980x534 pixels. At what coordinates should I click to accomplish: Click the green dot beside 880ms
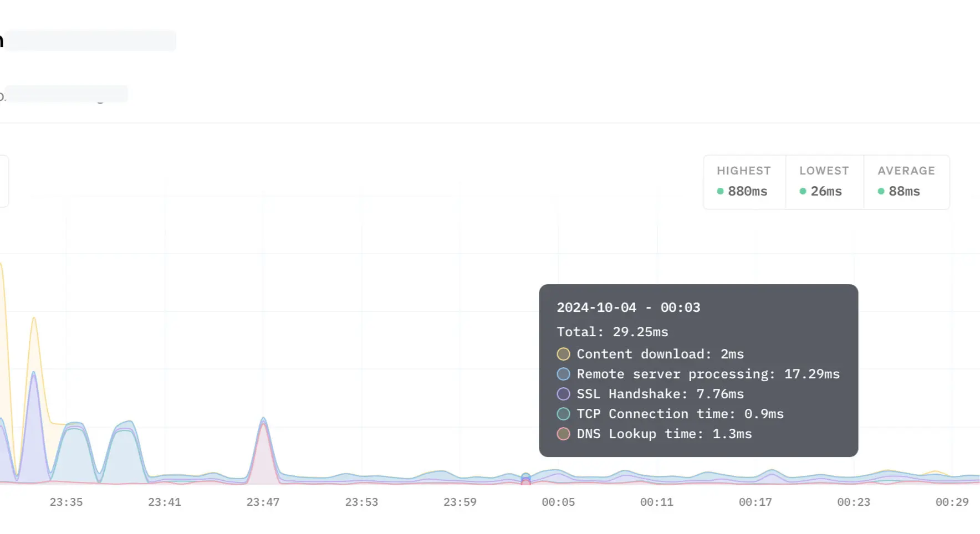click(720, 191)
